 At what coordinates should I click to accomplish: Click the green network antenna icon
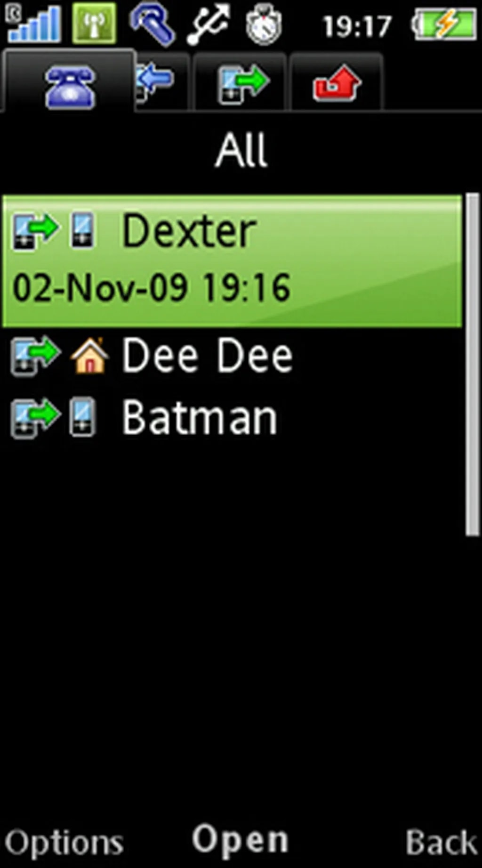[x=94, y=24]
